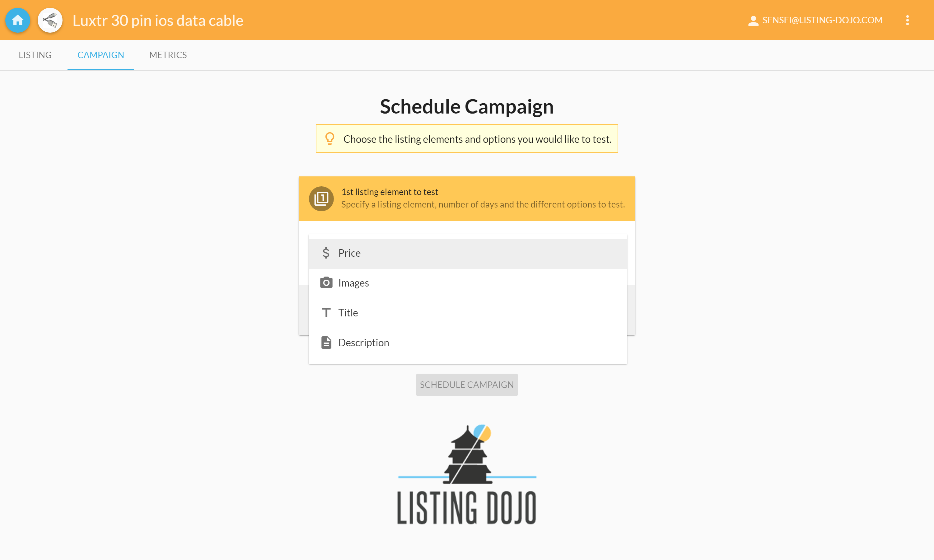Open the CAMPAIGN tab

click(x=101, y=55)
